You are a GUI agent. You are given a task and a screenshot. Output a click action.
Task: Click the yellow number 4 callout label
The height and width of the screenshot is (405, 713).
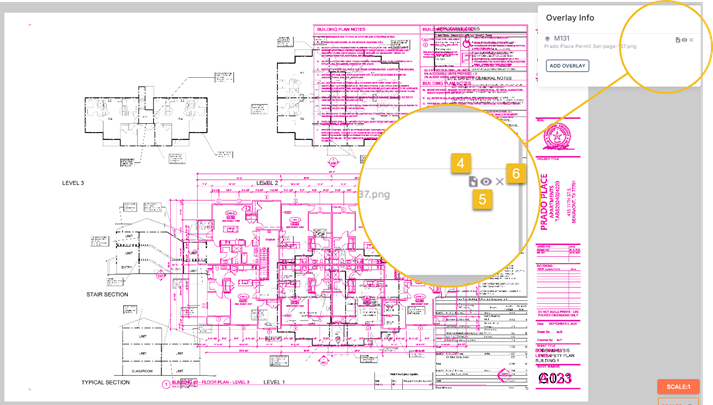tap(460, 162)
